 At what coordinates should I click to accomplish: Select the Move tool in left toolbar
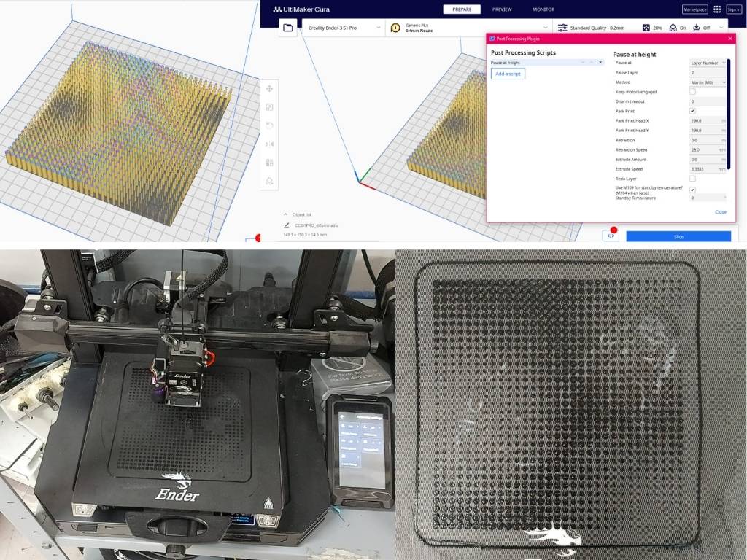point(270,89)
